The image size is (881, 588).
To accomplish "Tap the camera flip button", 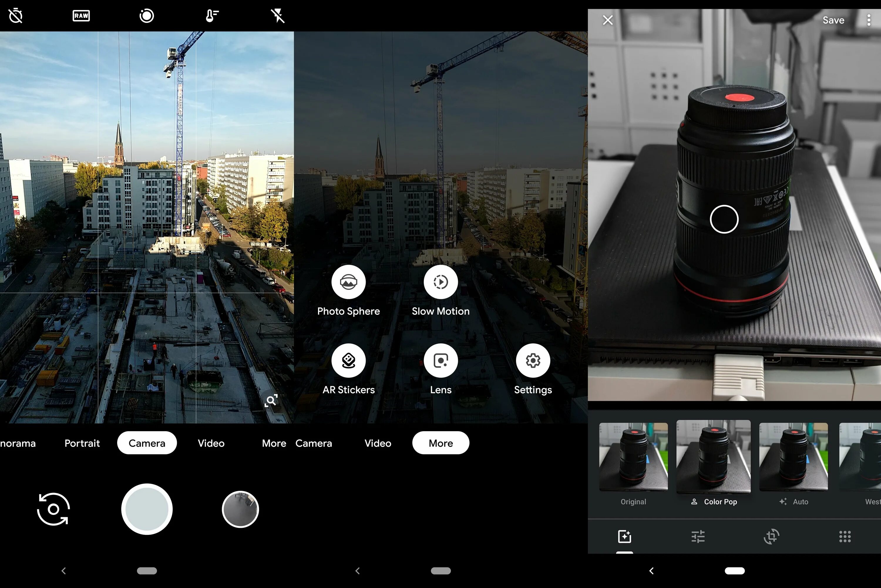I will point(54,509).
